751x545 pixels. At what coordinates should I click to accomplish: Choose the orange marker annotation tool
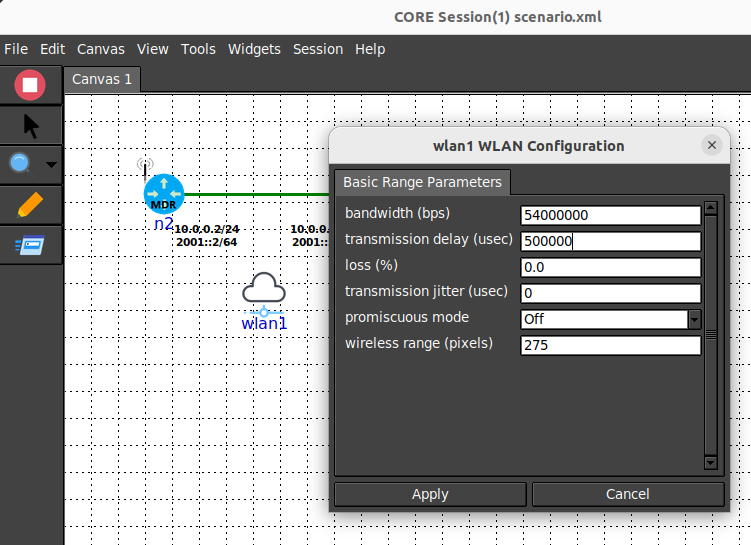click(x=30, y=205)
